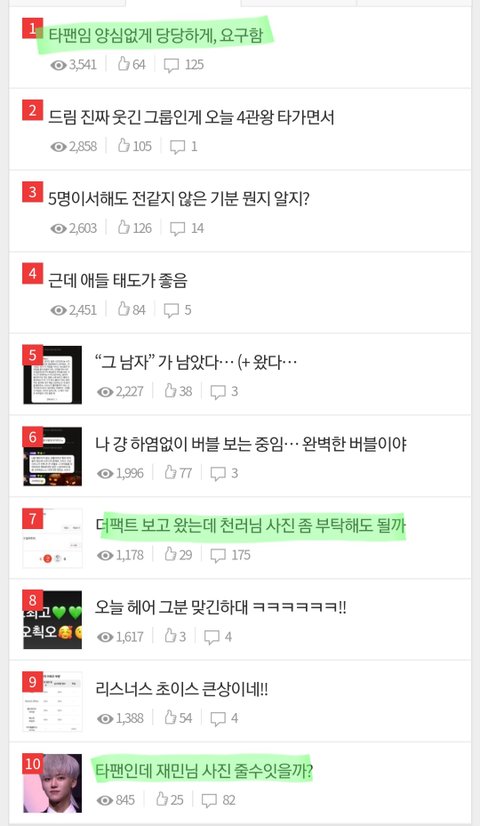Click the comment bubble icon showing 82

coord(209,801)
